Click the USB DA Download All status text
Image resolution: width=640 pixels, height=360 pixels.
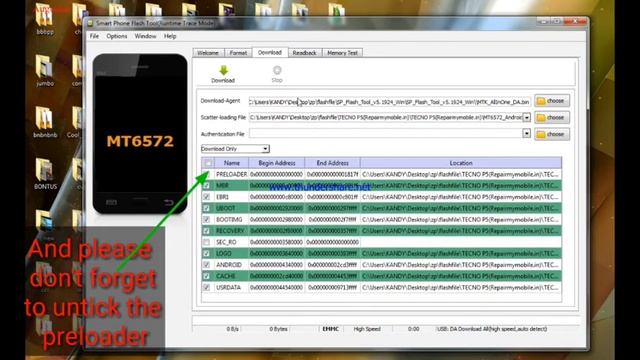(x=492, y=329)
